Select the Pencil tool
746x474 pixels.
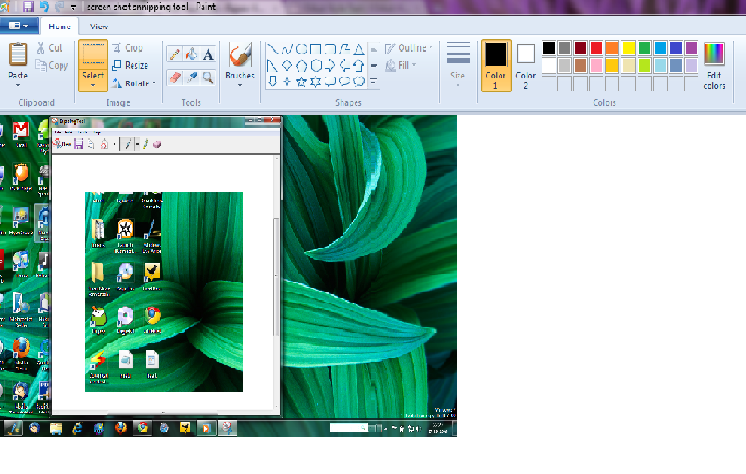tap(174, 55)
